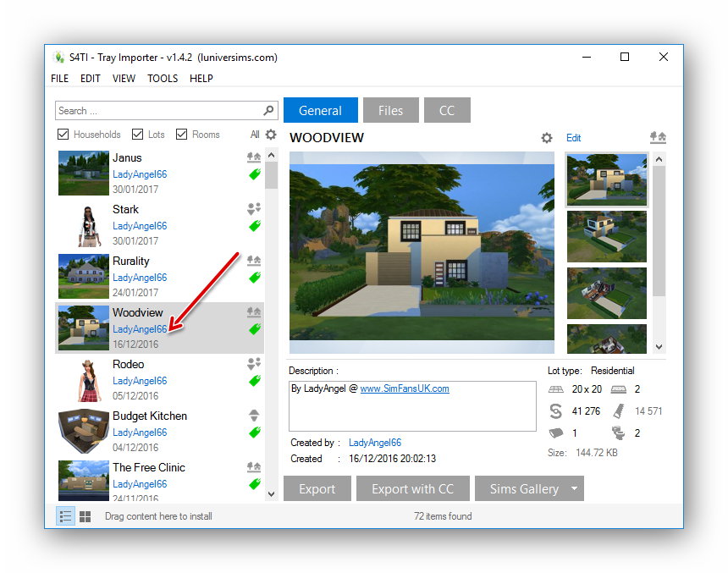Click LadyAngel66 link under Budget Kitchen
This screenshot has width=728, height=573.
click(x=140, y=433)
